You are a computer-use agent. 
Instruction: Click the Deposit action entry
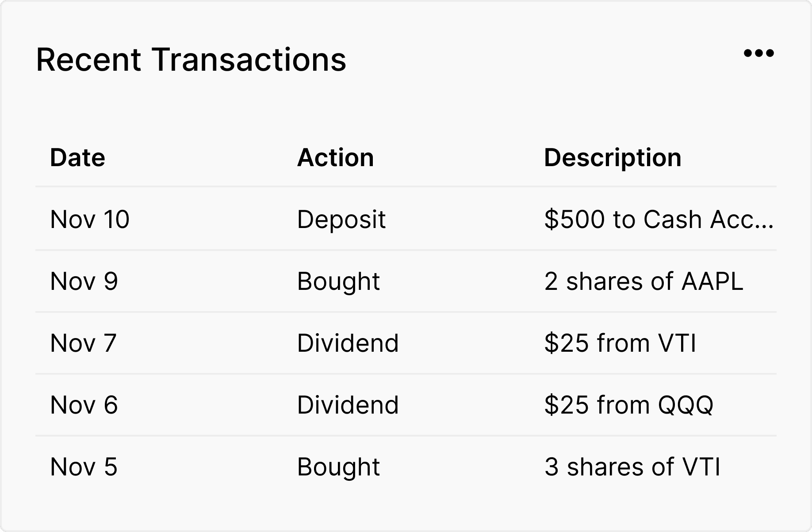(341, 219)
